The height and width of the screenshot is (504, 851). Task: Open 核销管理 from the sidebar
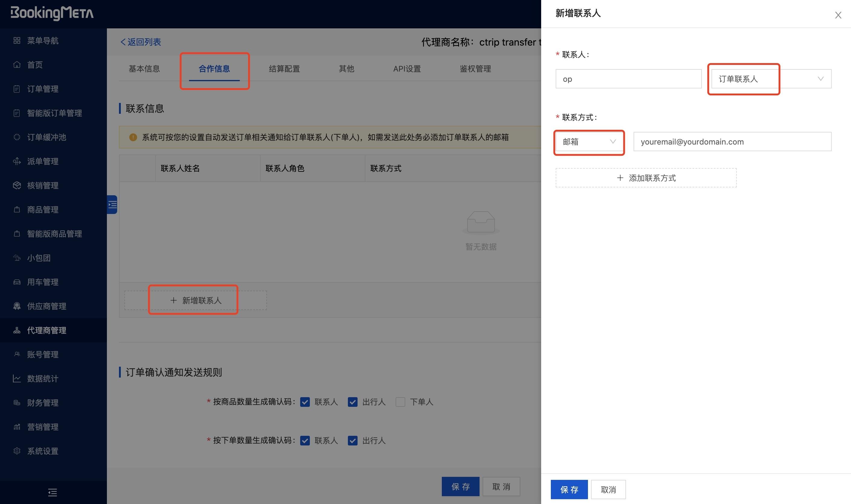point(43,185)
